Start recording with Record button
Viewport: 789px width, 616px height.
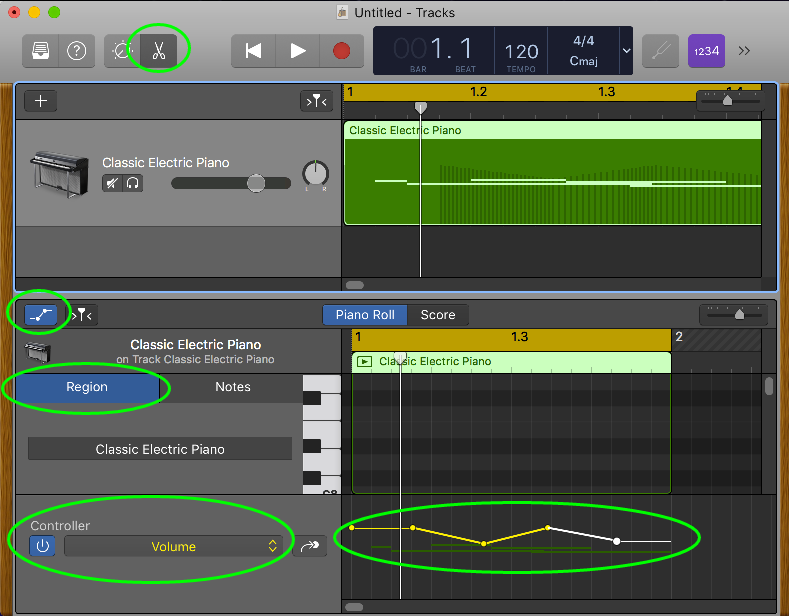click(342, 51)
